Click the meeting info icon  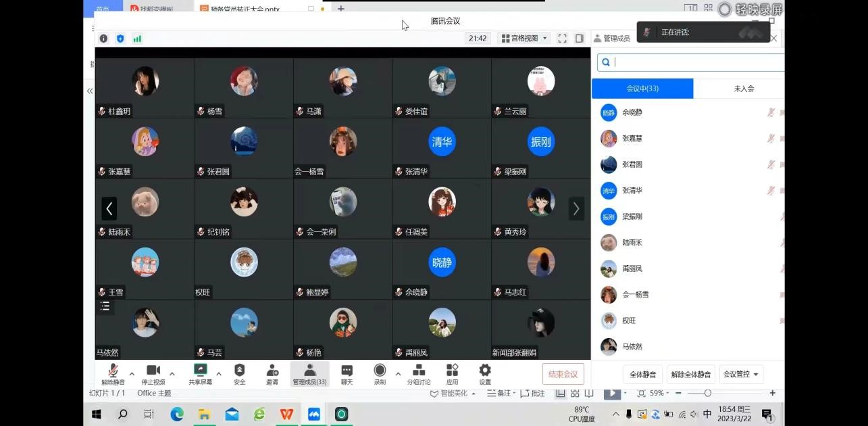[103, 39]
